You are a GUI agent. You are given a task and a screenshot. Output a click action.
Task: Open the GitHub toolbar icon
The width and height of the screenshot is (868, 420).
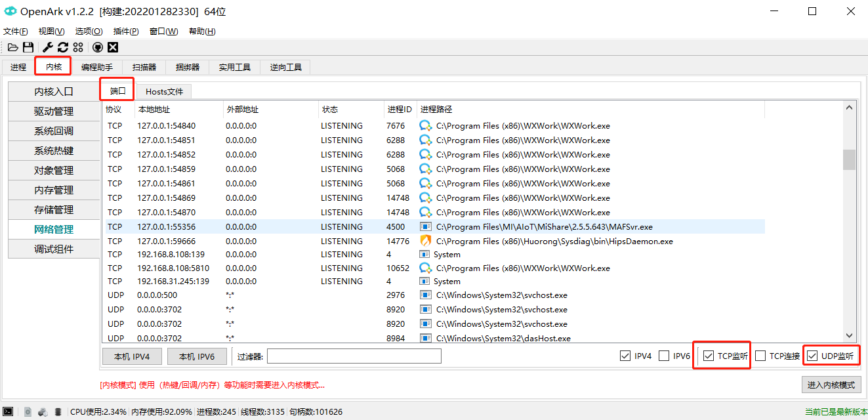98,47
